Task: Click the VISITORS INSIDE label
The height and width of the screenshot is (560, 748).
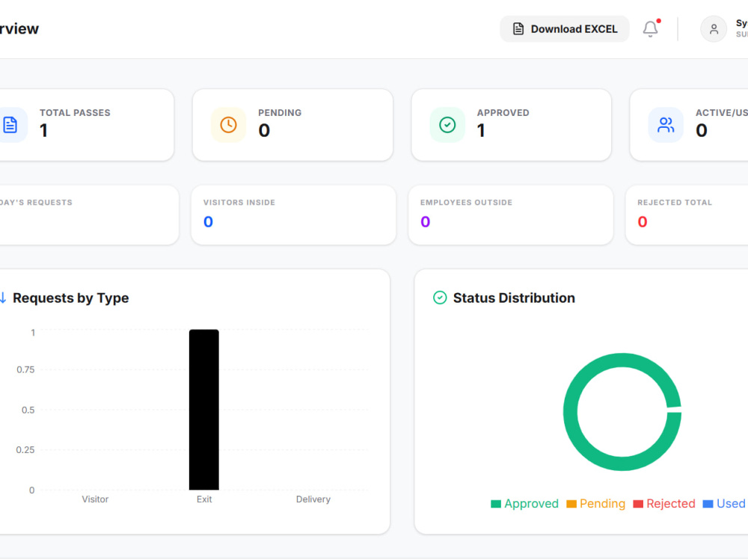Action: tap(239, 203)
